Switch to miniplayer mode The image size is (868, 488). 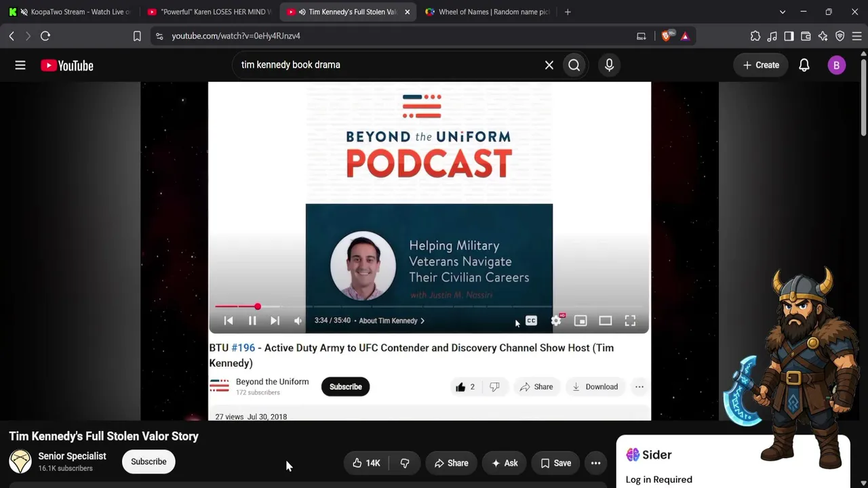tap(580, 321)
